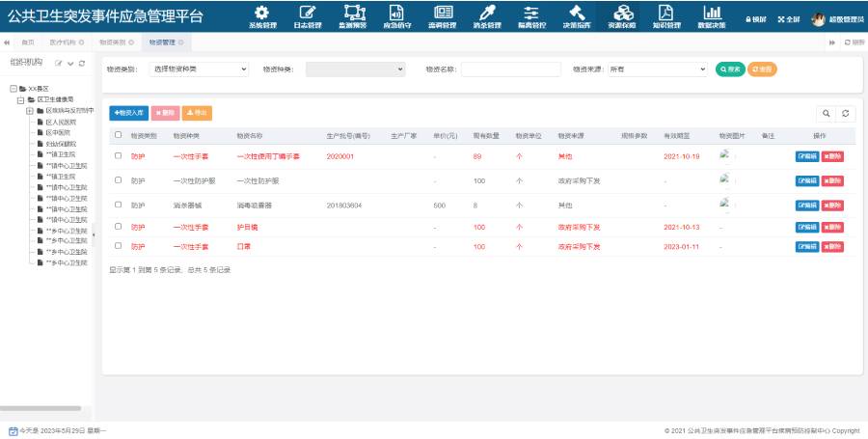Screen dimensions: 868x439
Task: Collapse the 区卫生健康局 tree node
Action: pos(20,99)
